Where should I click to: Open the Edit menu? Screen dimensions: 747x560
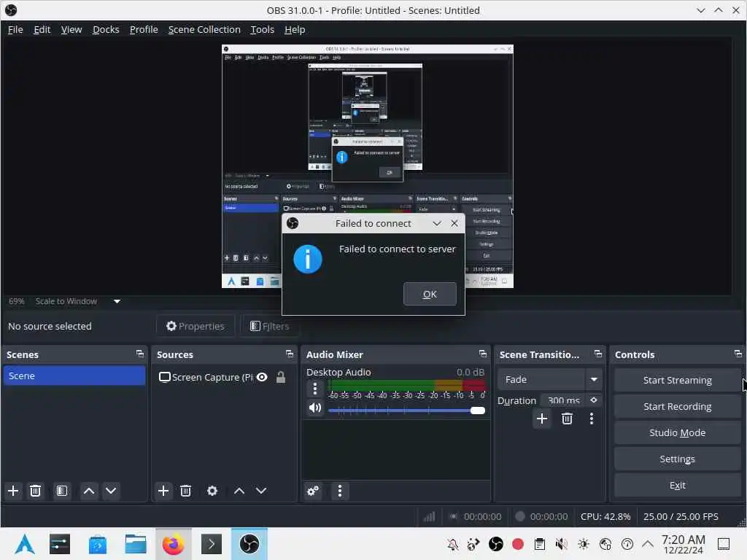pyautogui.click(x=42, y=29)
